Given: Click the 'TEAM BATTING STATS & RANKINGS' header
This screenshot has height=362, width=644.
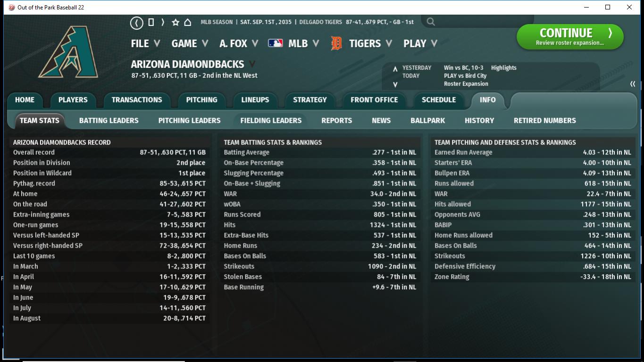Looking at the screenshot, I should point(273,142).
